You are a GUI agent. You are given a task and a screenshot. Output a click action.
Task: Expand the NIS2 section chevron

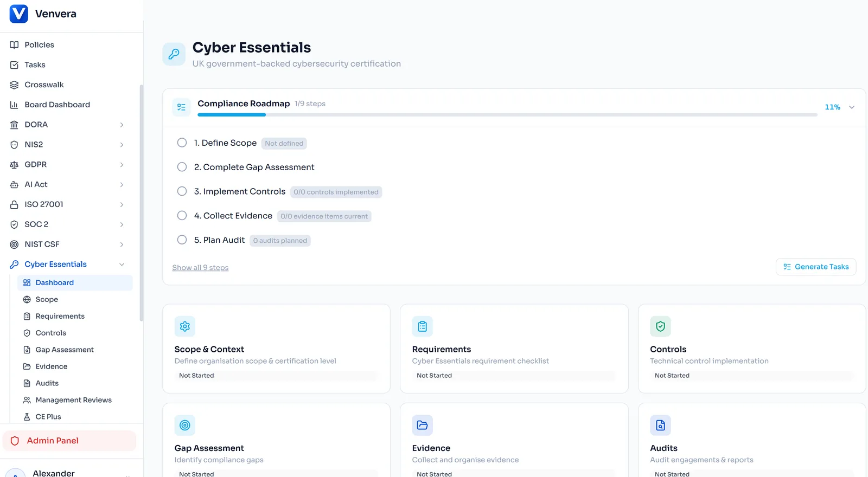pos(122,145)
